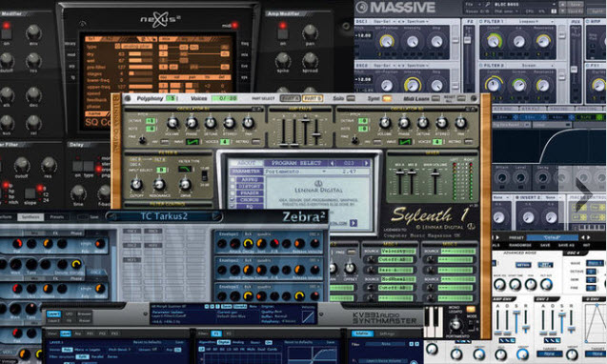Click the Nexus2 logo on display

160,20
